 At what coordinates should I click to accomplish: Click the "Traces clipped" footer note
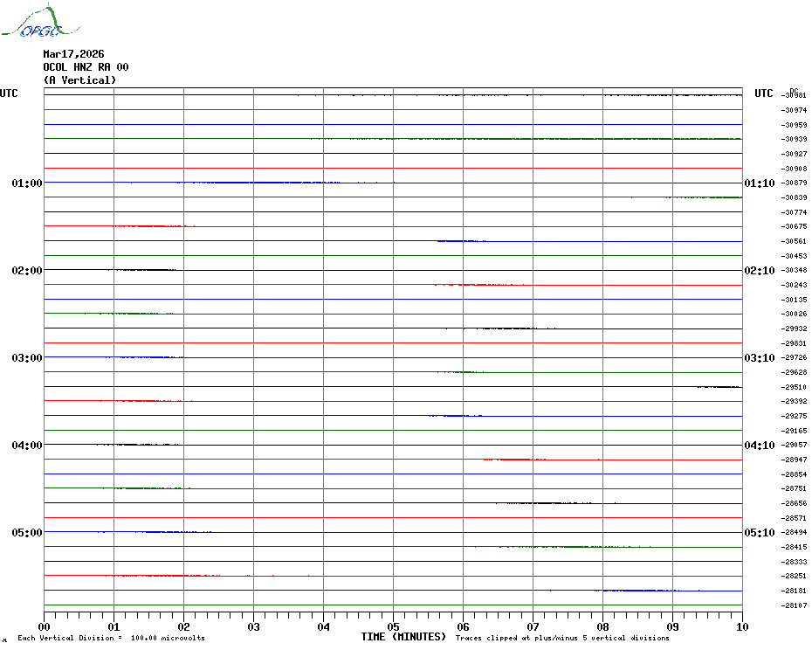point(562,638)
